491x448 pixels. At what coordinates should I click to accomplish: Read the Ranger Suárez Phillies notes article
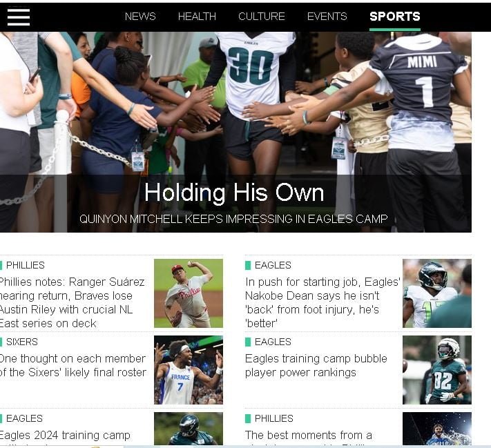[x=72, y=302]
